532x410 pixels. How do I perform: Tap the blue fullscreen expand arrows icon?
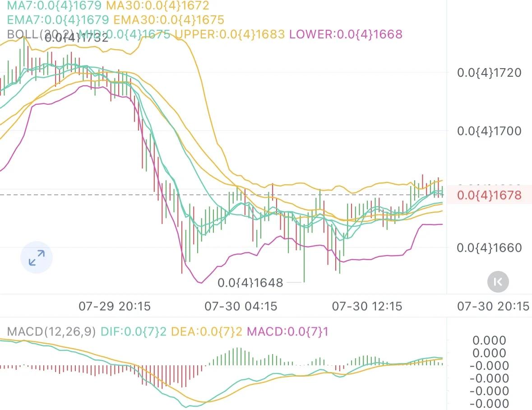37,258
